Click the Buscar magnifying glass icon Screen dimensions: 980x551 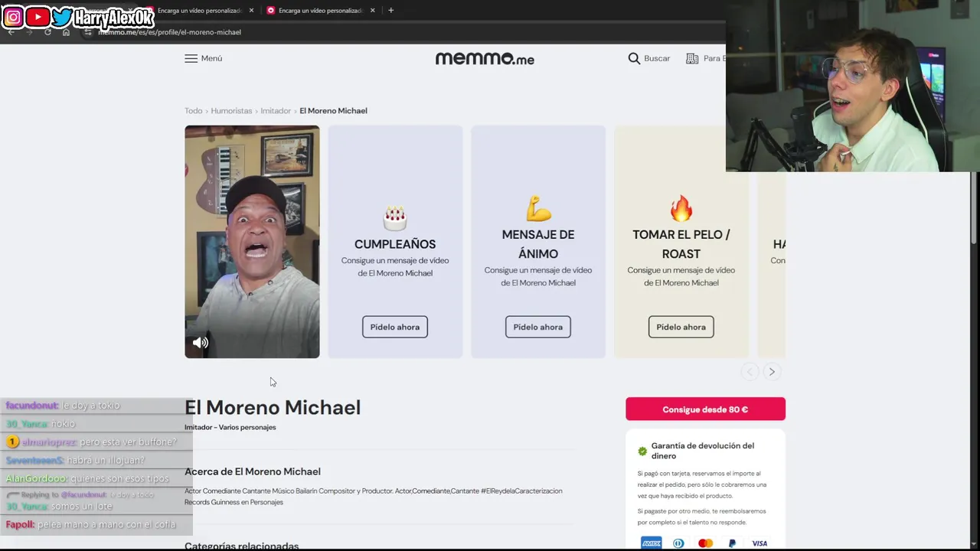634,58
